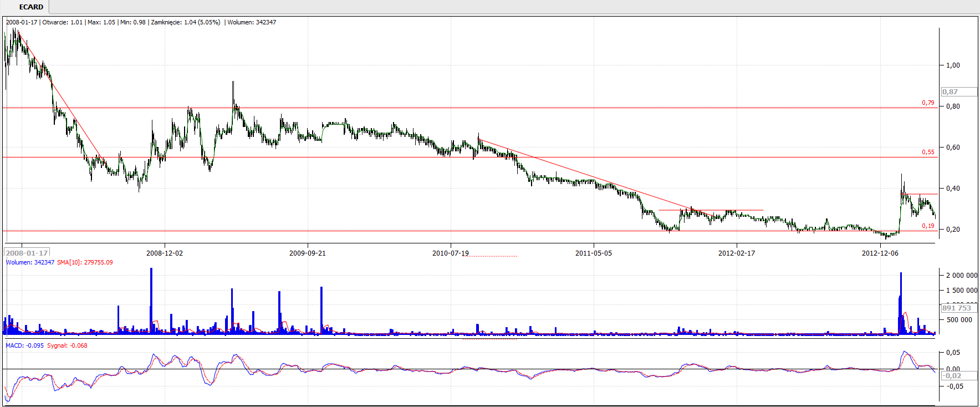Click the 0,87 price cursor label
Image resolution: width=980 pixels, height=407 pixels.
tap(959, 92)
